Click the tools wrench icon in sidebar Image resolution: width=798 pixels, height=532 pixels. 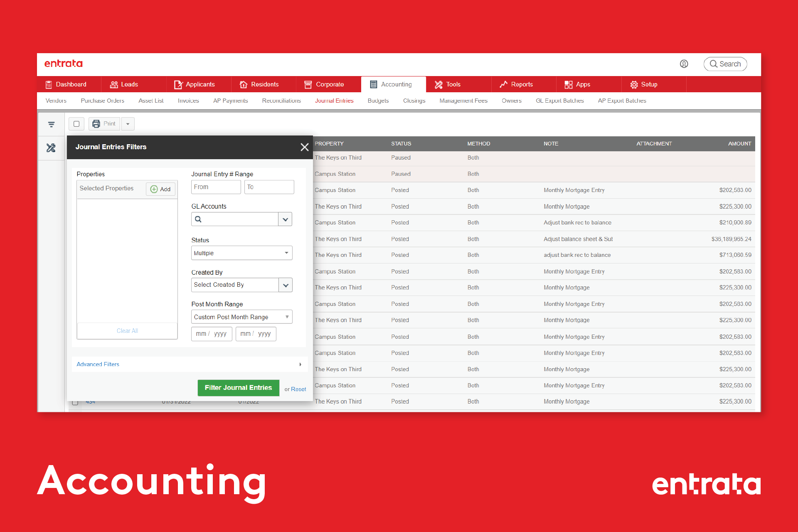tap(51, 148)
